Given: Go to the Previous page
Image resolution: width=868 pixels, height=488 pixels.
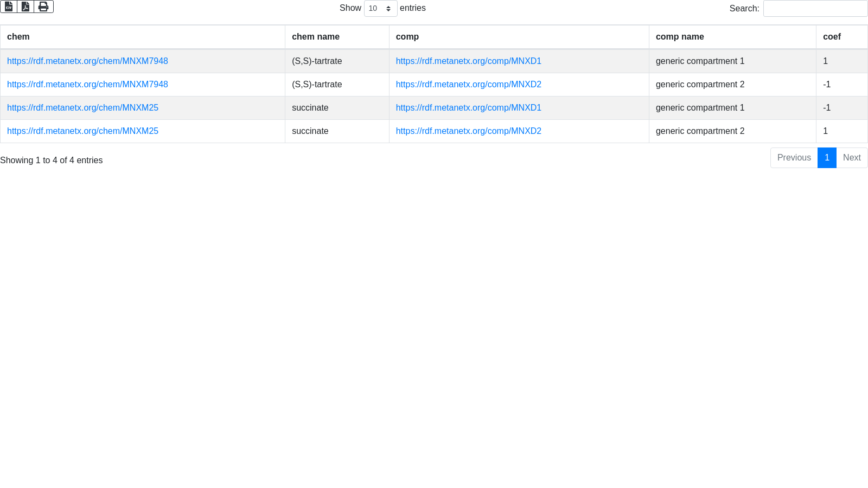Looking at the screenshot, I should click(794, 158).
